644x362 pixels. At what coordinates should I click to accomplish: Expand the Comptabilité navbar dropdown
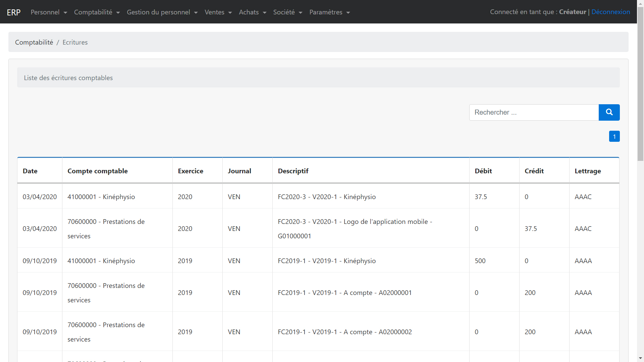coord(97,12)
